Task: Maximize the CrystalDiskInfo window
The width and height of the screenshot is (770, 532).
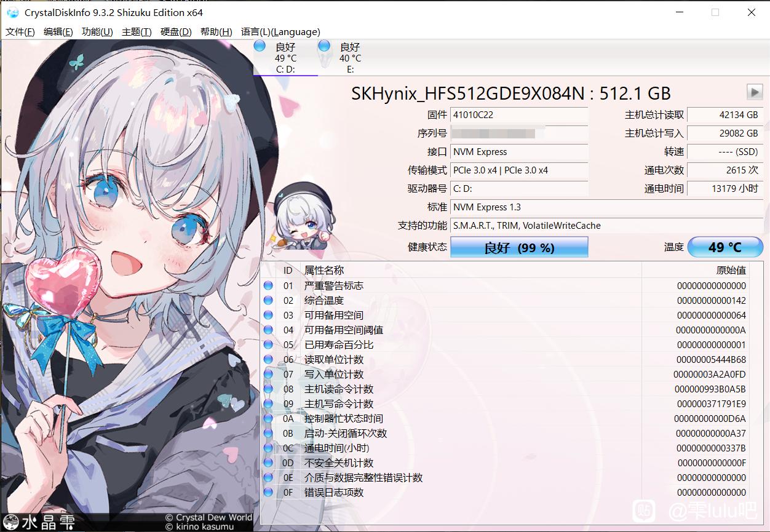Action: pyautogui.click(x=715, y=12)
